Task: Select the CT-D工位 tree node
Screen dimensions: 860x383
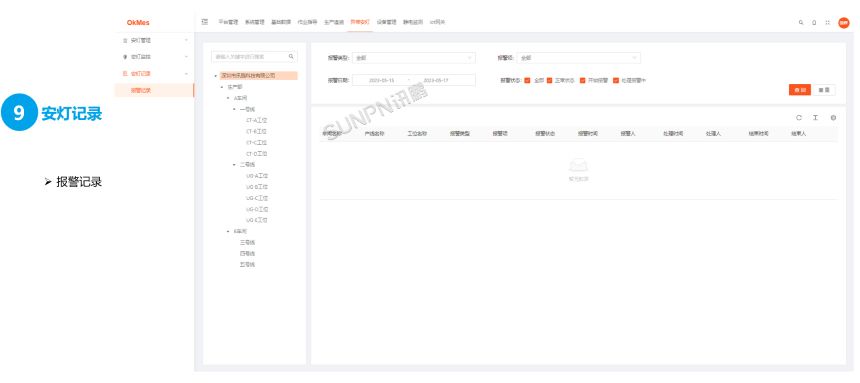Action: [x=257, y=154]
